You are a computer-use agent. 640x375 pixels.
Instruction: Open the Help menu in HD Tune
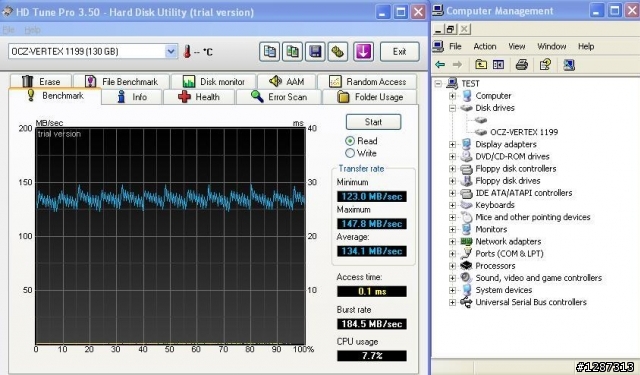click(x=32, y=30)
